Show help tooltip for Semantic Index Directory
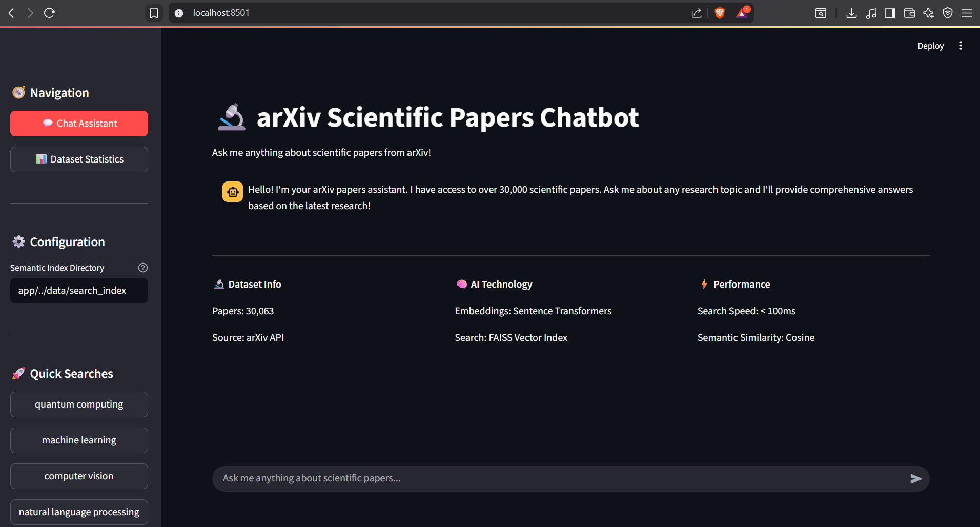The width and height of the screenshot is (980, 527). 143,268
